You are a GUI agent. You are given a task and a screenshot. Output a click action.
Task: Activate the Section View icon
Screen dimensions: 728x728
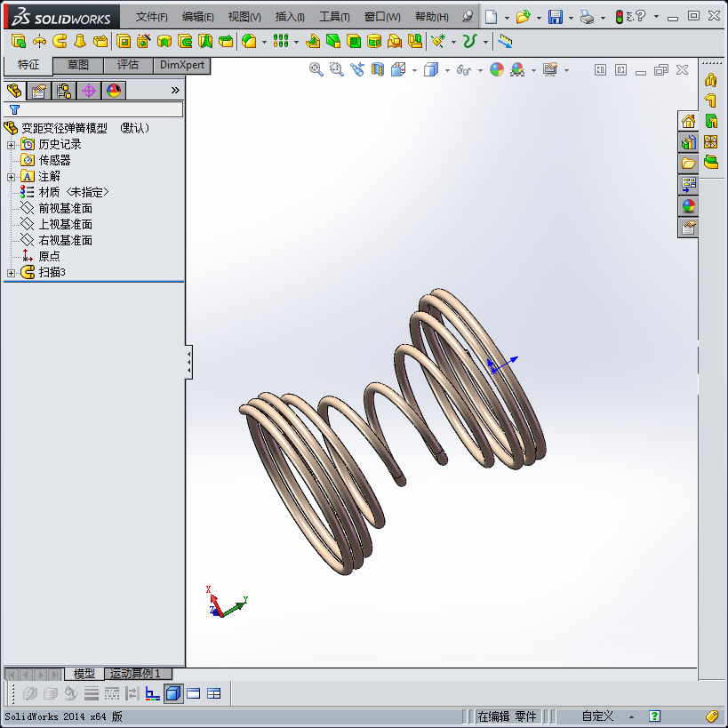coord(378,69)
